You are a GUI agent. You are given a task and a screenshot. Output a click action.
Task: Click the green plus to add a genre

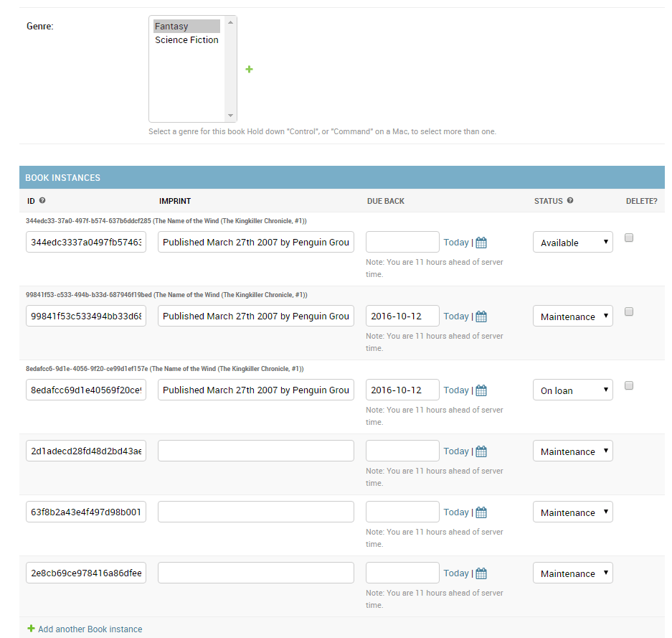point(249,69)
